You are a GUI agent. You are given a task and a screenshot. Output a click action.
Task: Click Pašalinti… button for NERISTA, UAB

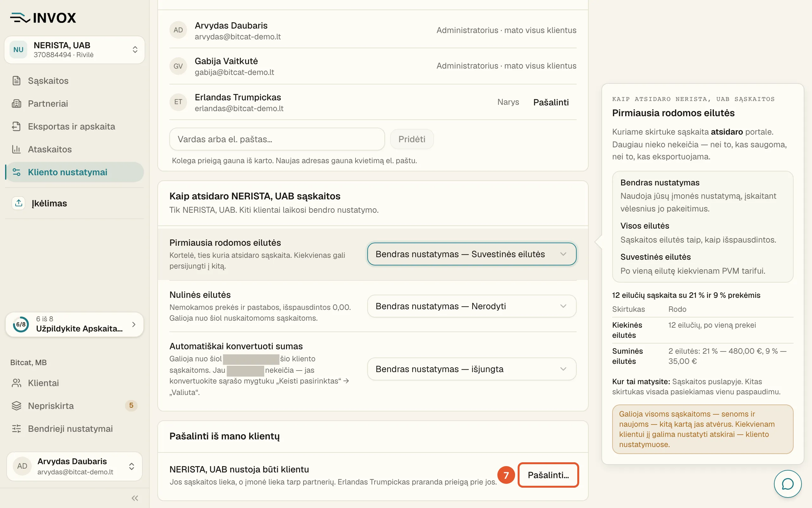click(548, 475)
